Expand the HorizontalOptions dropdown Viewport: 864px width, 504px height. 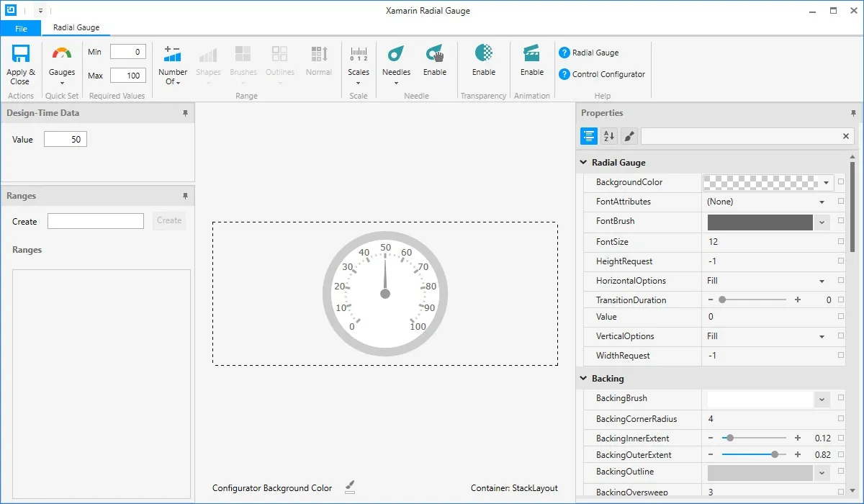[822, 281]
